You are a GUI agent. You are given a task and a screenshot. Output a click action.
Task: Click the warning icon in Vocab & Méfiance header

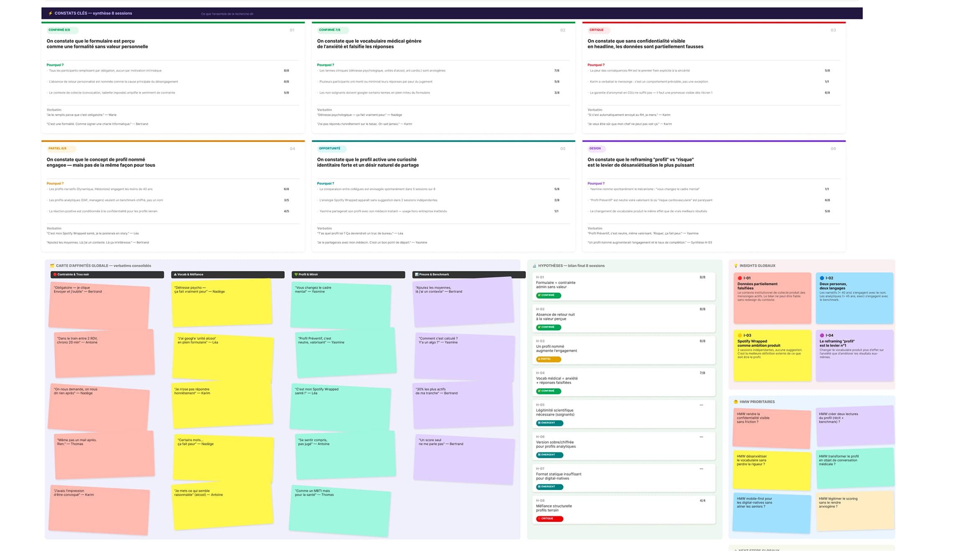175,274
